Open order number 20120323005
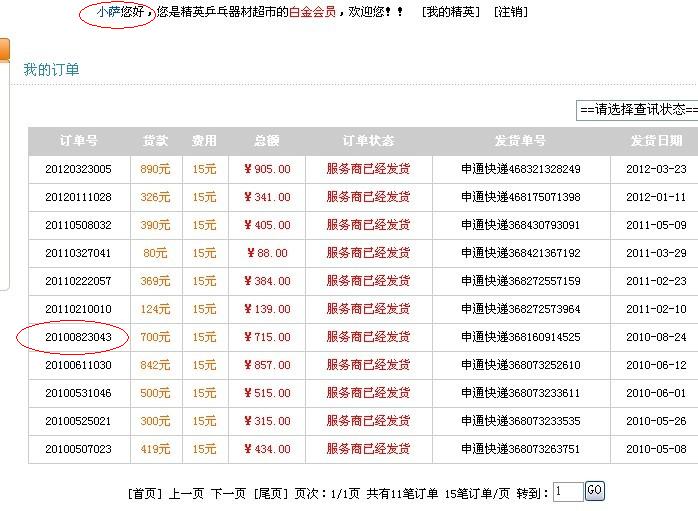 pos(78,169)
